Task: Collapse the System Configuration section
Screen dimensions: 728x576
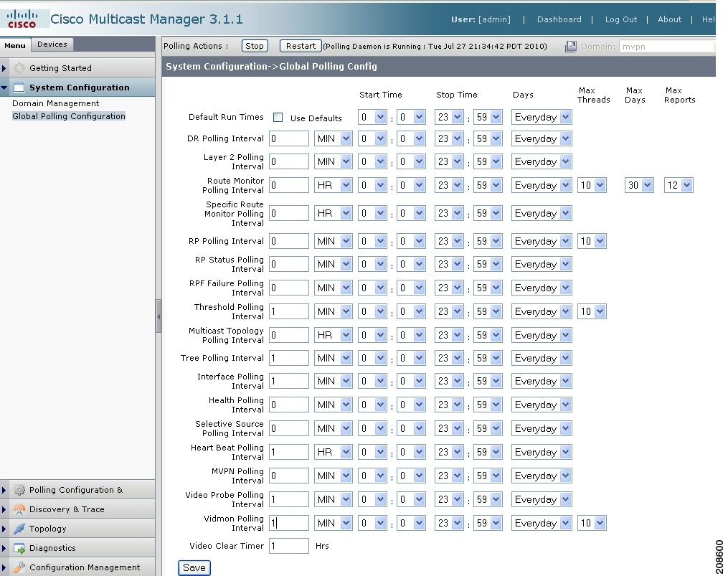Action: click(4, 88)
